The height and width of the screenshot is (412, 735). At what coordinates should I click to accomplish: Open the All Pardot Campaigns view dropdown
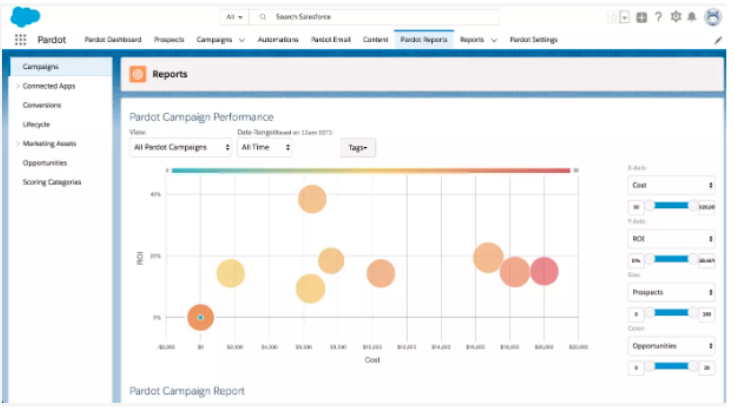pyautogui.click(x=180, y=148)
